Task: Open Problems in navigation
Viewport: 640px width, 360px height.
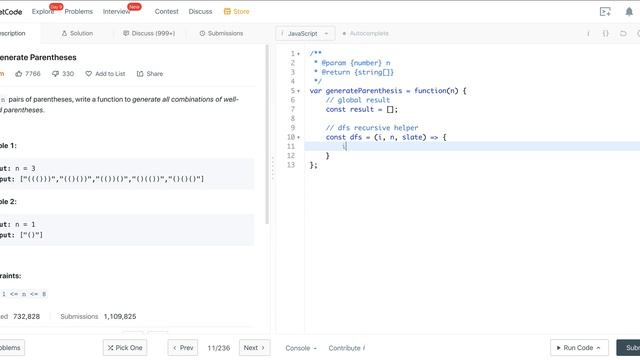Action: pos(78,11)
